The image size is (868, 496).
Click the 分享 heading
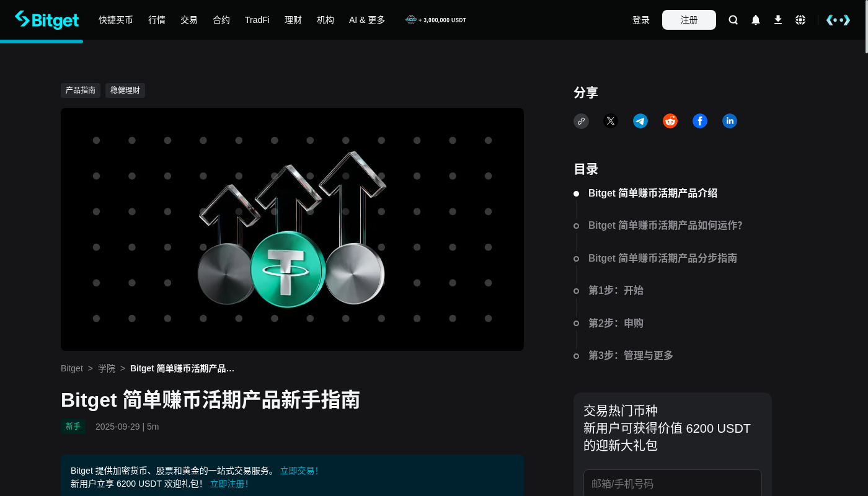(x=586, y=93)
